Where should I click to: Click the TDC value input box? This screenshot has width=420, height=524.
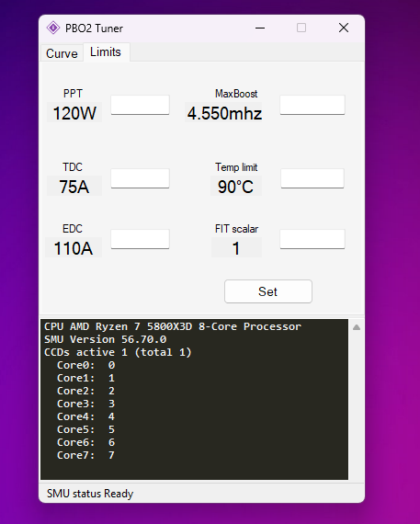coord(140,178)
